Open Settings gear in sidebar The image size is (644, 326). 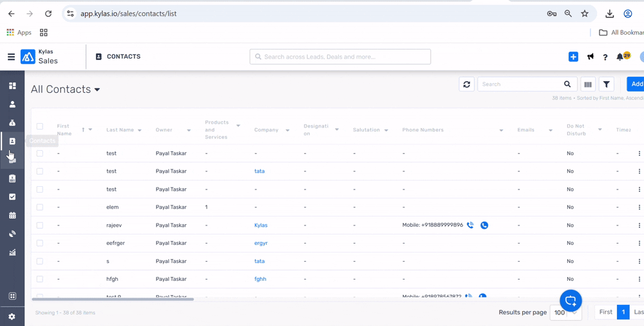12,316
